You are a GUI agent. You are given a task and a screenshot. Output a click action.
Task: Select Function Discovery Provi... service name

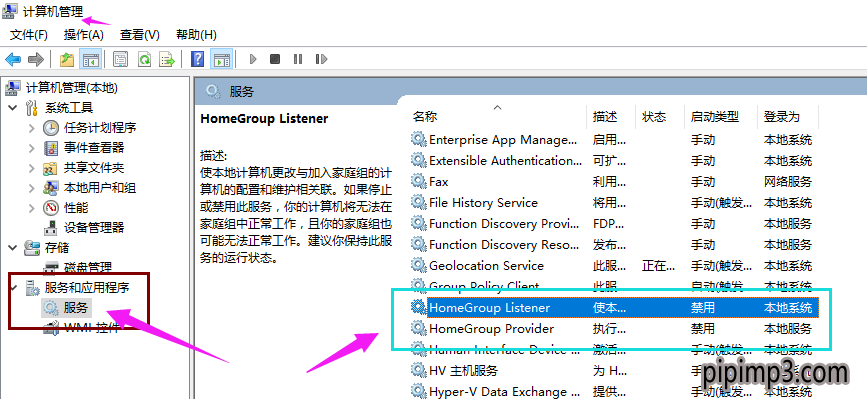(503, 223)
